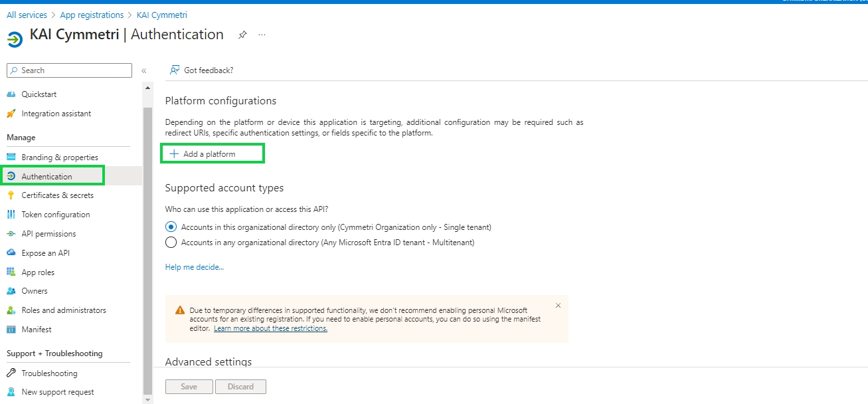This screenshot has height=404, width=868.
Task: Click the Quickstart cloud icon in sidebar
Action: coord(11,94)
